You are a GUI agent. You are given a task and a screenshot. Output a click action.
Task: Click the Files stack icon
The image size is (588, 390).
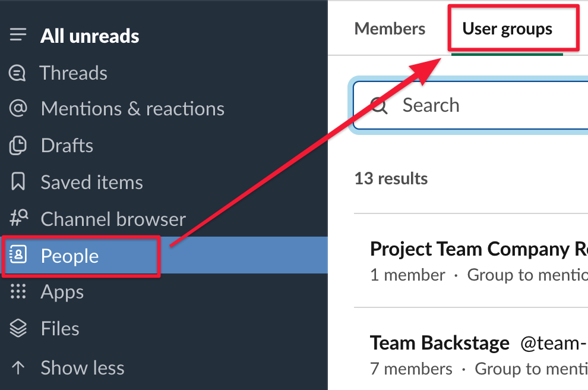pos(18,328)
